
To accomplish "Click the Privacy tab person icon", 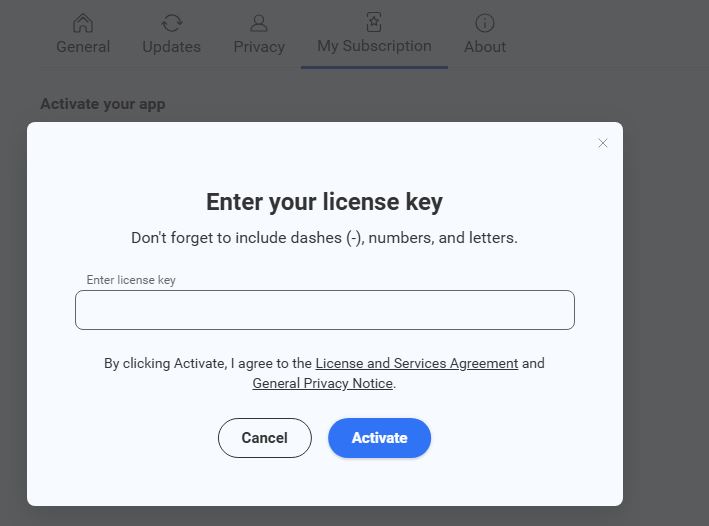I will pos(259,23).
